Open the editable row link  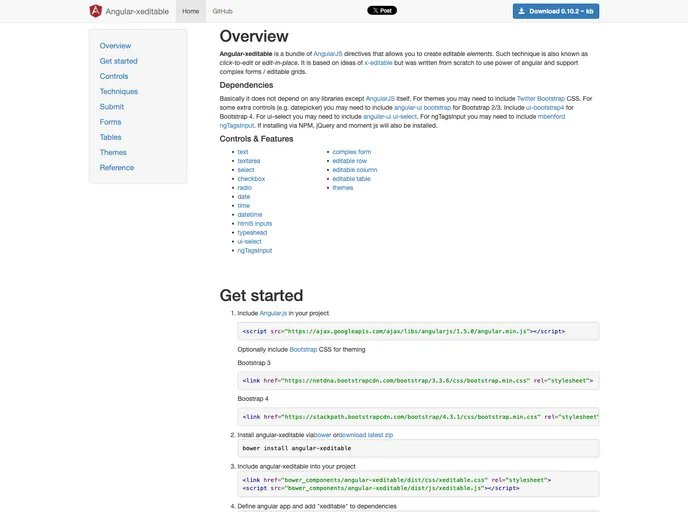(x=349, y=161)
